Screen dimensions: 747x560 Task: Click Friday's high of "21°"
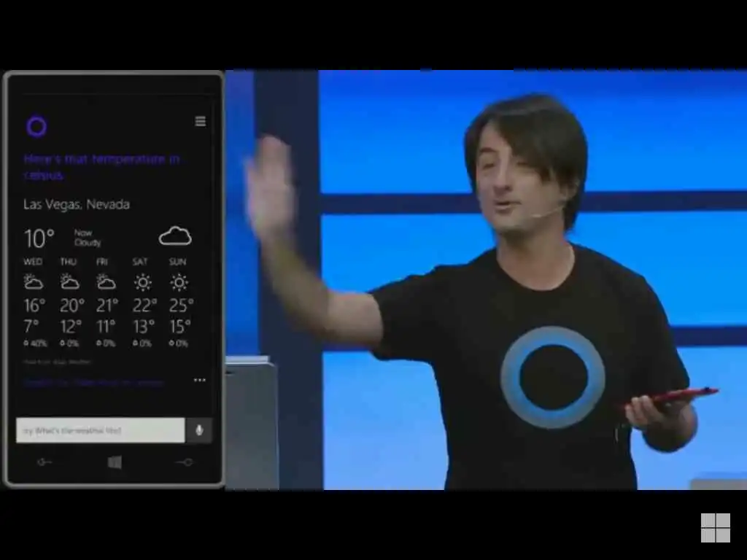(107, 306)
